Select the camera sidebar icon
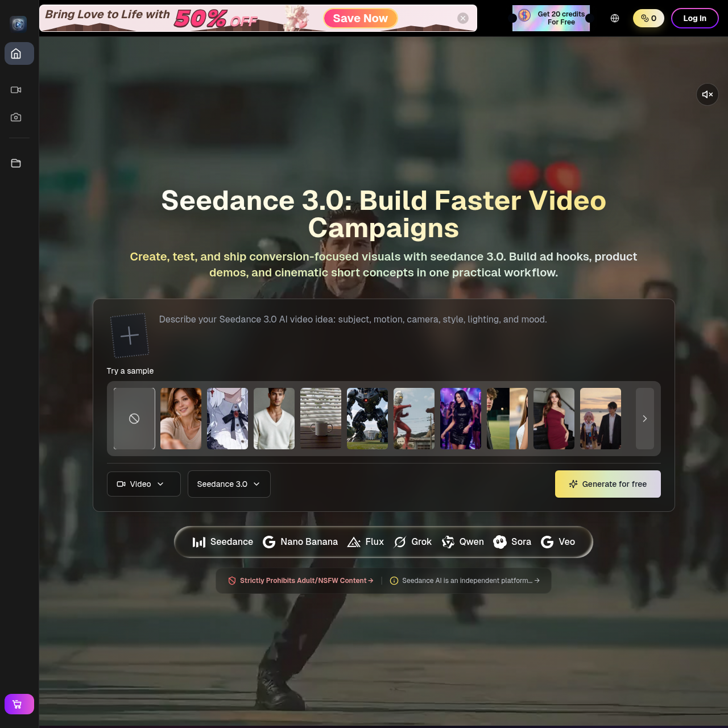This screenshot has height=728, width=728. 16,117
